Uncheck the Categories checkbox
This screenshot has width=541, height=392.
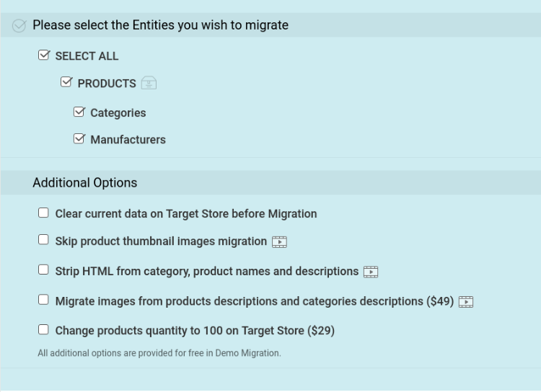pos(79,112)
